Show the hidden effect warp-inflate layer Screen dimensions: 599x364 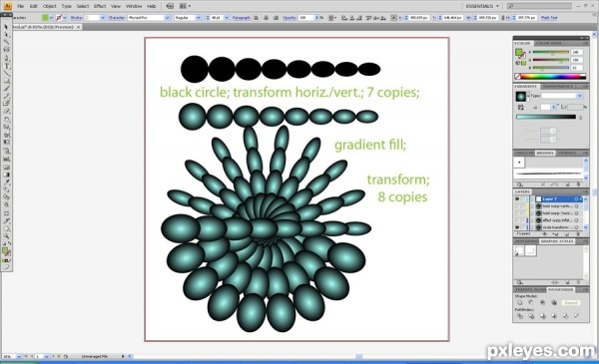pos(517,220)
